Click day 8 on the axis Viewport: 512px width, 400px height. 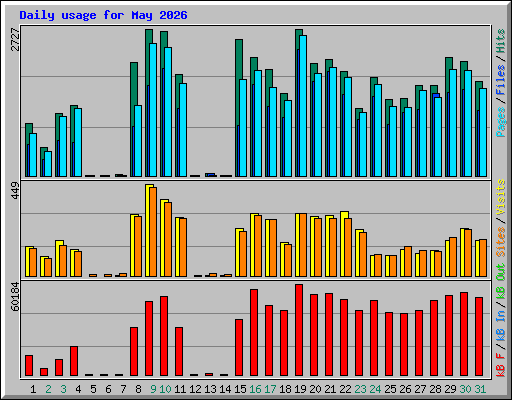138,389
